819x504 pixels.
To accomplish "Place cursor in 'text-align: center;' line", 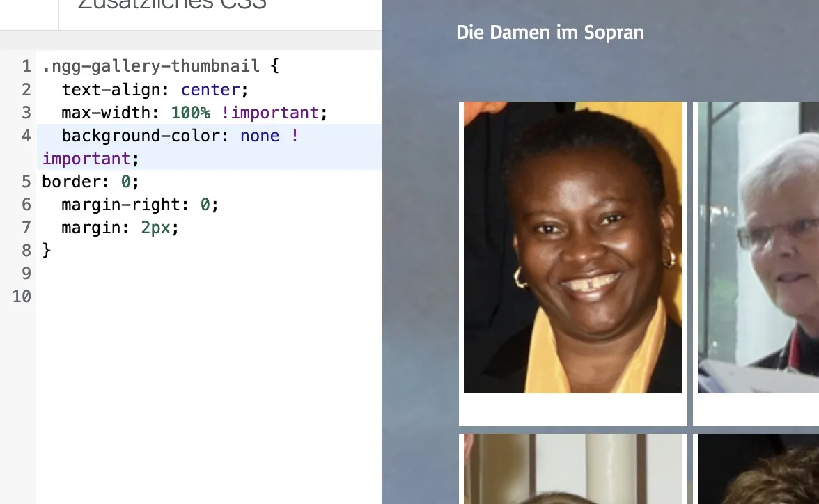I will pyautogui.click(x=155, y=90).
